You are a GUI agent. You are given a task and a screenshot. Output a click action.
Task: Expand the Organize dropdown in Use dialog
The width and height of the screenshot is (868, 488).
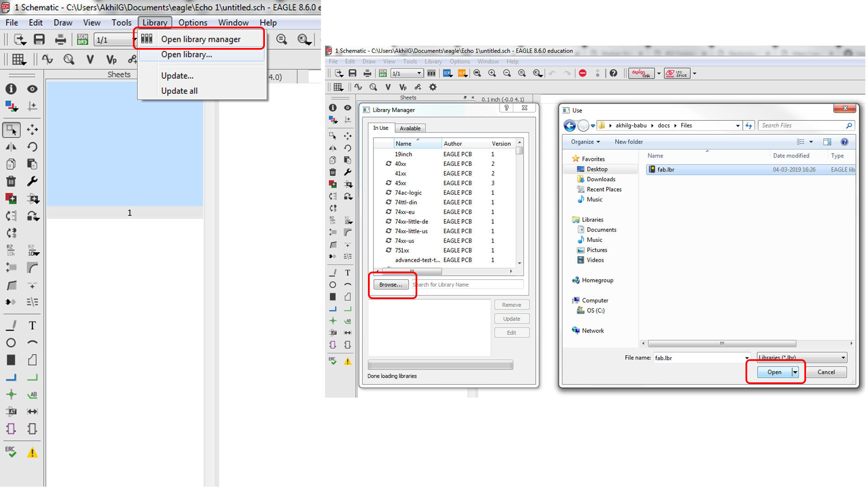[x=585, y=142]
